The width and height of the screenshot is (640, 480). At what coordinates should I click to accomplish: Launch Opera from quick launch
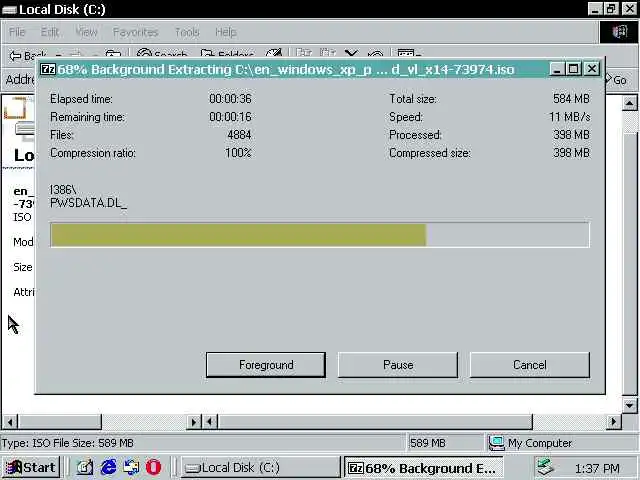click(x=153, y=467)
